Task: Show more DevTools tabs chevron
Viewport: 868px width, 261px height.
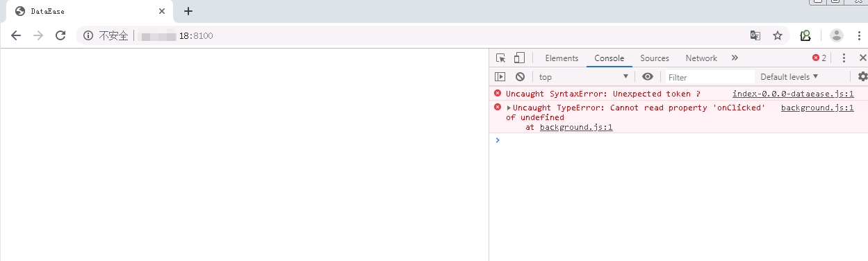Action: [x=735, y=58]
